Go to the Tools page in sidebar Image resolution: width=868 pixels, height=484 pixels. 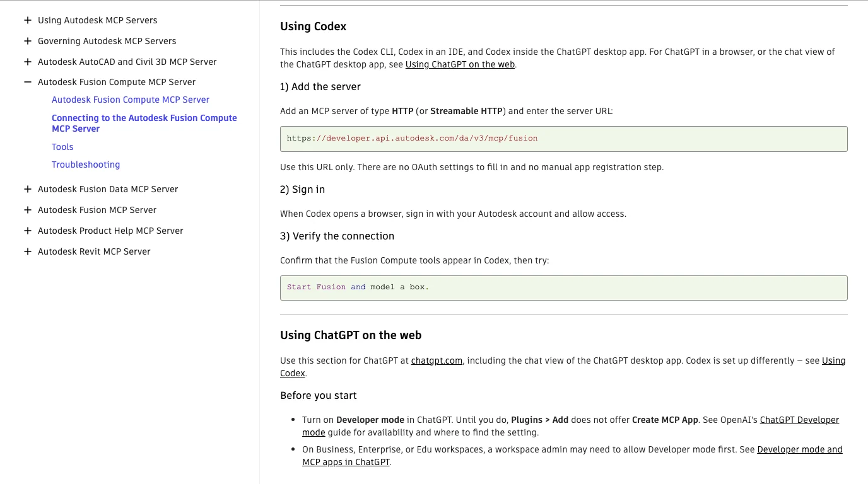pyautogui.click(x=62, y=147)
